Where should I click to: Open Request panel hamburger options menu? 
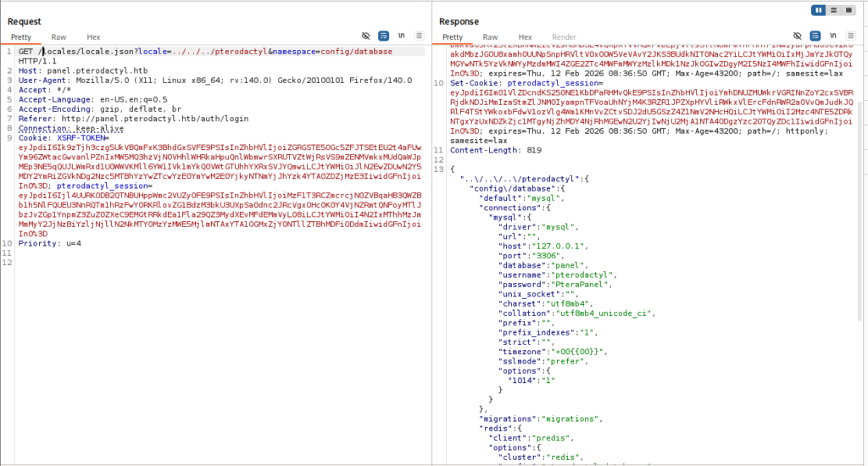pyautogui.click(x=419, y=36)
